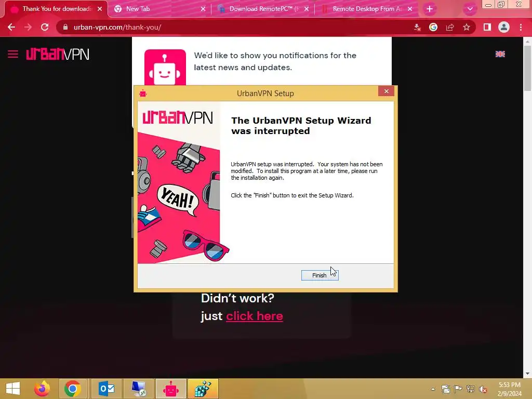Viewport: 532px width, 399px height.
Task: Click the network tray icon
Action: coord(471,389)
